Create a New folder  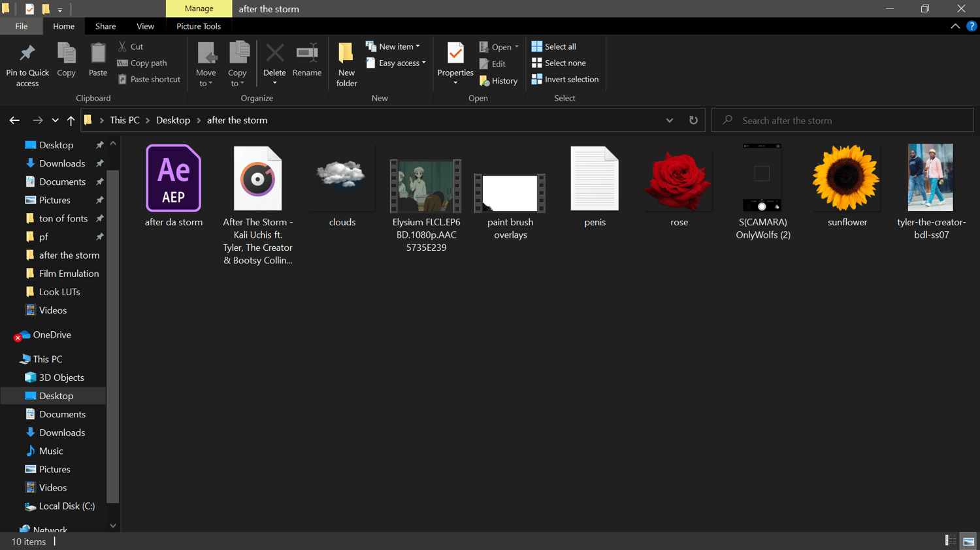coord(346,64)
